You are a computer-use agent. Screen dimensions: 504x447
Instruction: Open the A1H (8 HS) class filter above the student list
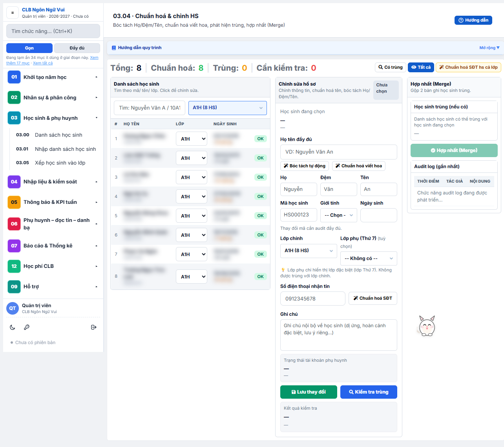[228, 108]
